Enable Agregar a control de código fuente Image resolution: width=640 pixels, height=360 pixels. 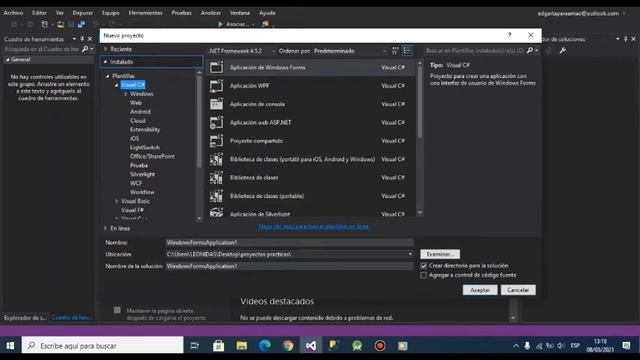coord(424,276)
